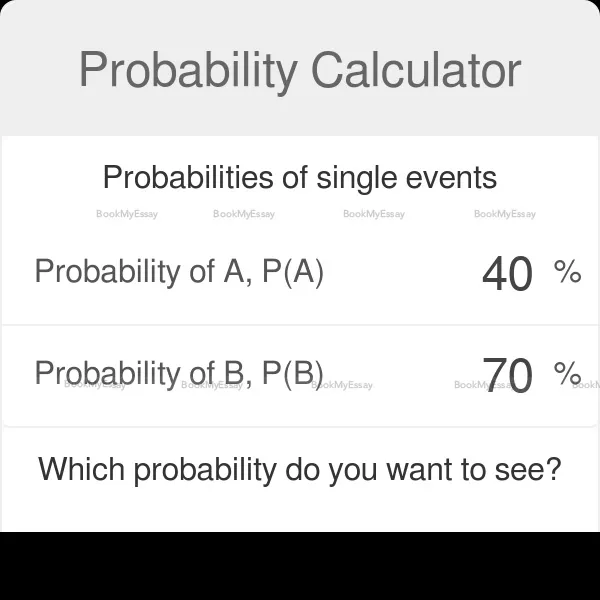
Task: Select the "Probabilities of single events" heading
Action: point(299,178)
